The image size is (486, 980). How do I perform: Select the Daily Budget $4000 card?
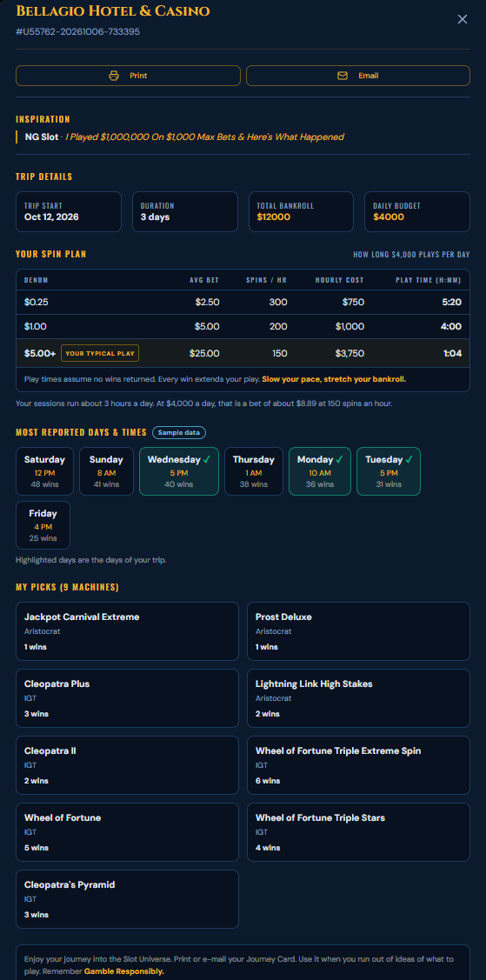[x=417, y=212]
